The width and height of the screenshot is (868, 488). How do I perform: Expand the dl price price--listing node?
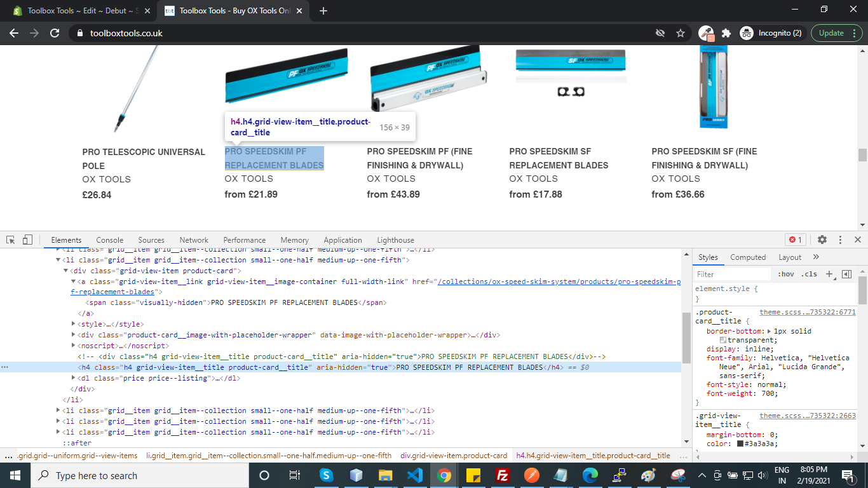74,378
